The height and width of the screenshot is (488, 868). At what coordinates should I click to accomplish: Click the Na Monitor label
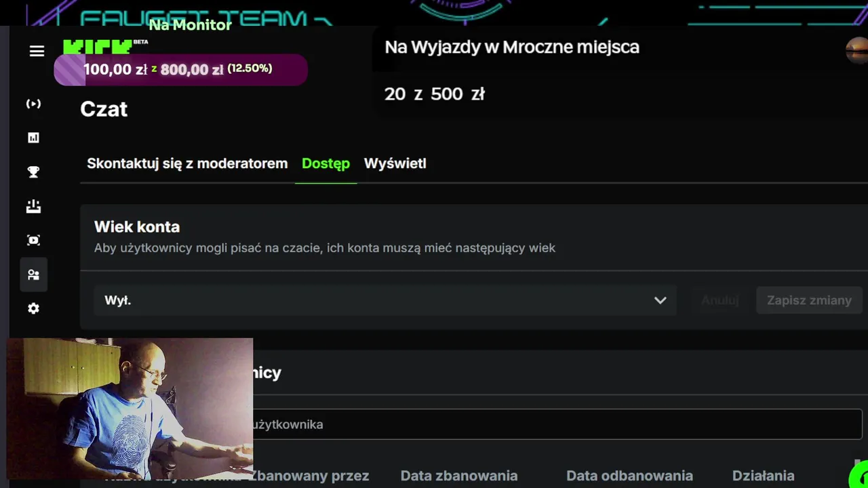click(x=191, y=25)
